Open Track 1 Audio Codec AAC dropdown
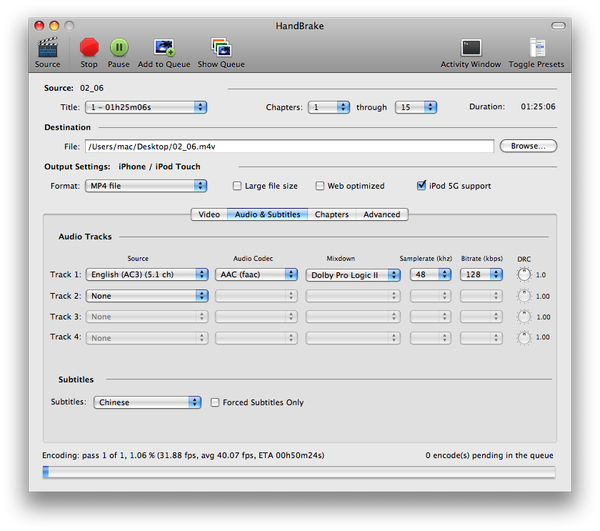Viewport: 600px width, 531px height. click(x=256, y=275)
